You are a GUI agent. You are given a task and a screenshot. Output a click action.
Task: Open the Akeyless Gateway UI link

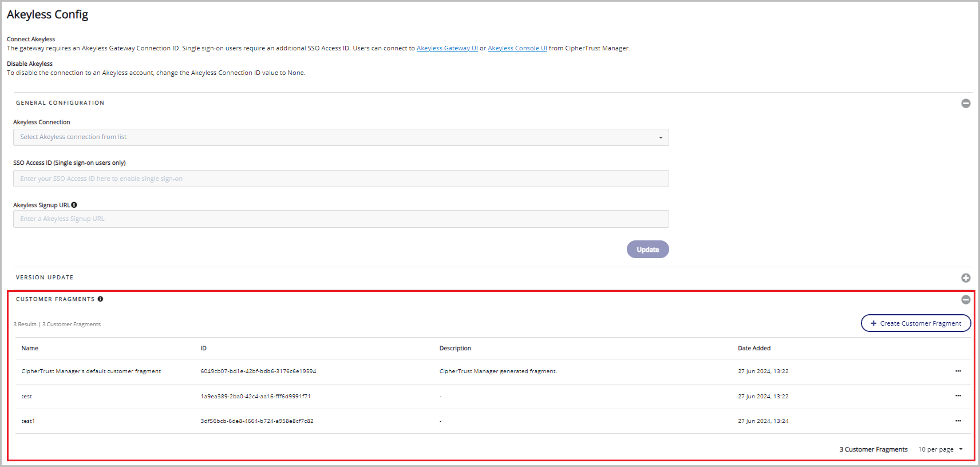[447, 48]
